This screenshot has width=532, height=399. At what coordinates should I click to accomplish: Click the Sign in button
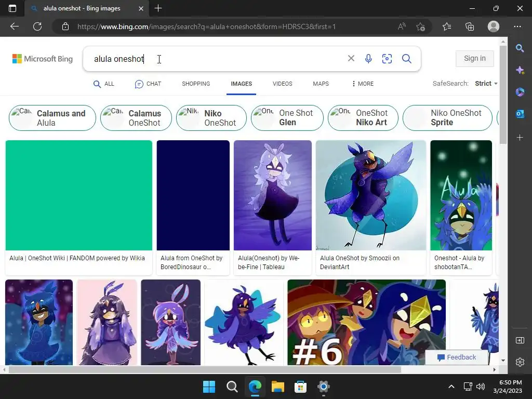click(475, 58)
